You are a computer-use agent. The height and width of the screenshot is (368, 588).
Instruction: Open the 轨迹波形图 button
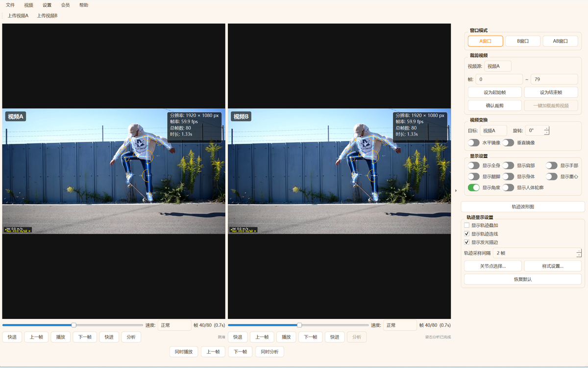click(x=523, y=207)
